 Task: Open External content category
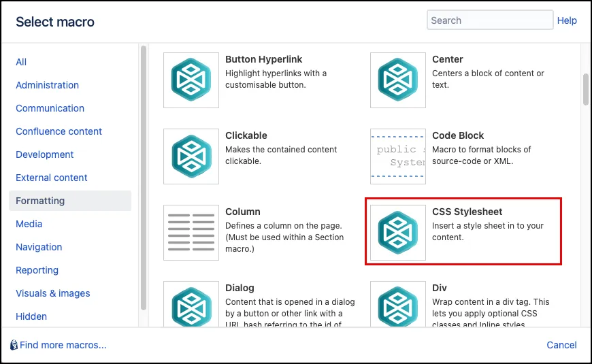coord(51,178)
